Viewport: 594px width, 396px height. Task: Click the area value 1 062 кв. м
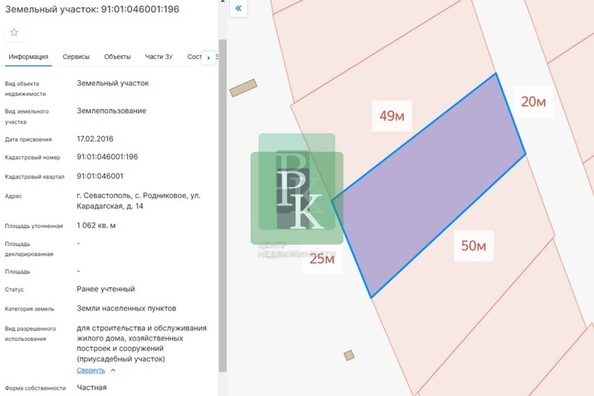(96, 225)
